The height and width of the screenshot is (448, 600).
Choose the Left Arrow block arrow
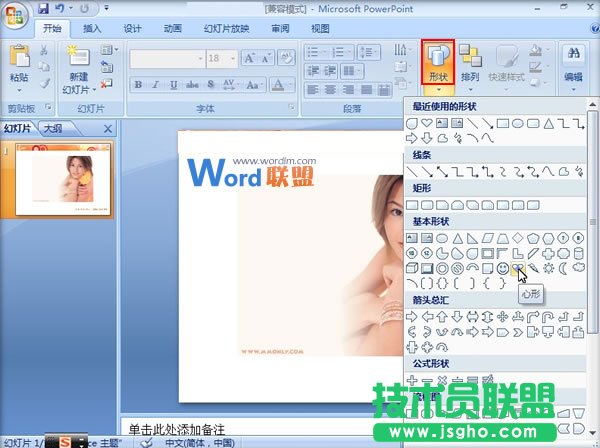pos(427,316)
